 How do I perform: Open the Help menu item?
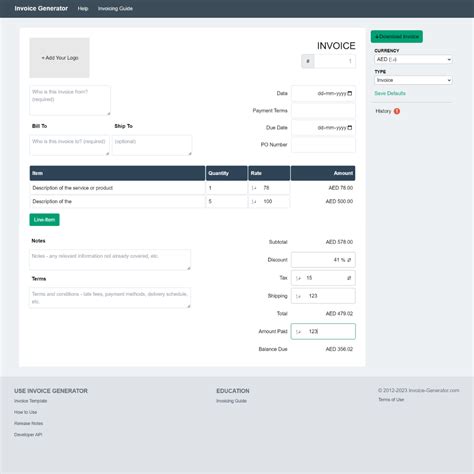(83, 8)
